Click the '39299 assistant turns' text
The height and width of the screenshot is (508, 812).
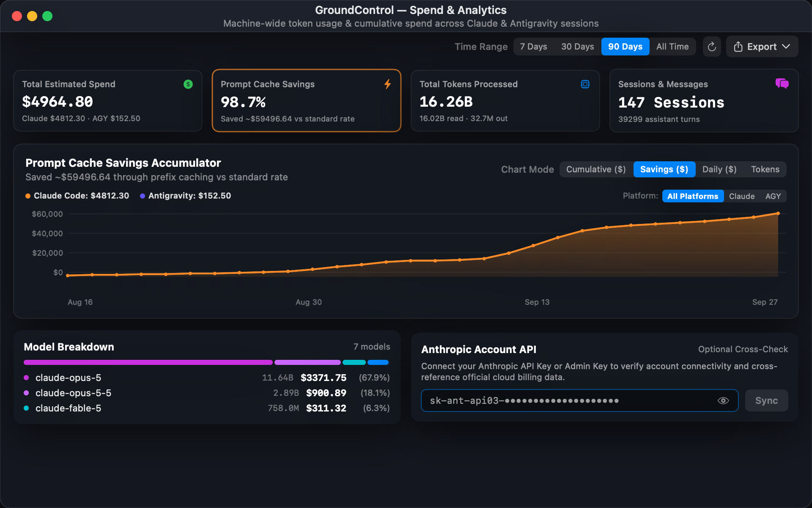pyautogui.click(x=659, y=119)
